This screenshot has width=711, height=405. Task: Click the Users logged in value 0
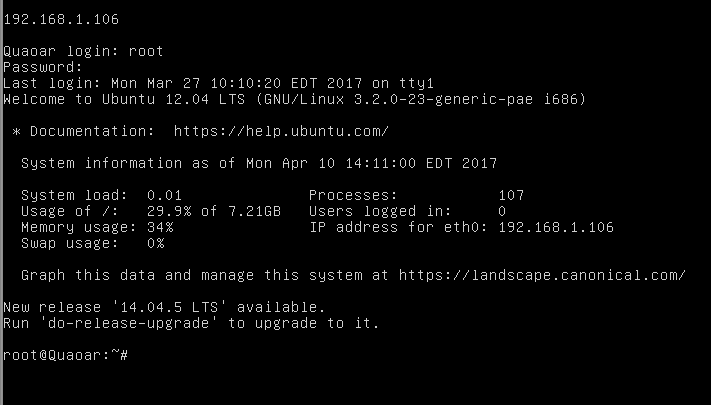pos(502,211)
